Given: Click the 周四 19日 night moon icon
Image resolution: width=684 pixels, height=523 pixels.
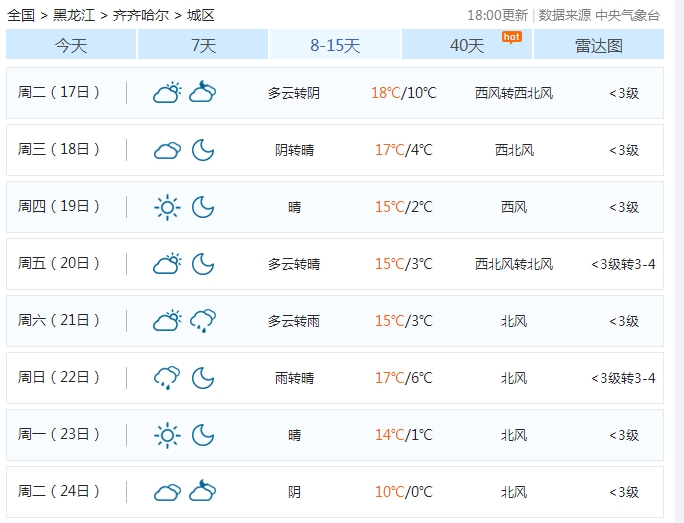Looking at the screenshot, I should point(203,207).
